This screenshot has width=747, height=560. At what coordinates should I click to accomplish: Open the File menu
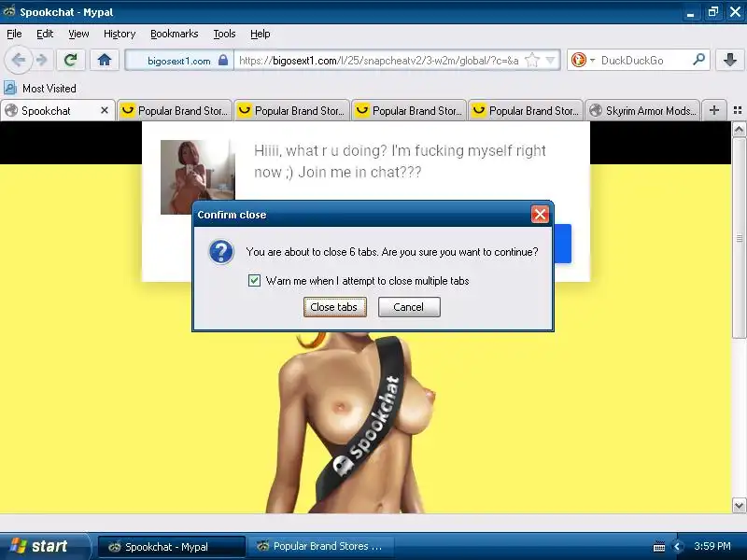[x=14, y=34]
